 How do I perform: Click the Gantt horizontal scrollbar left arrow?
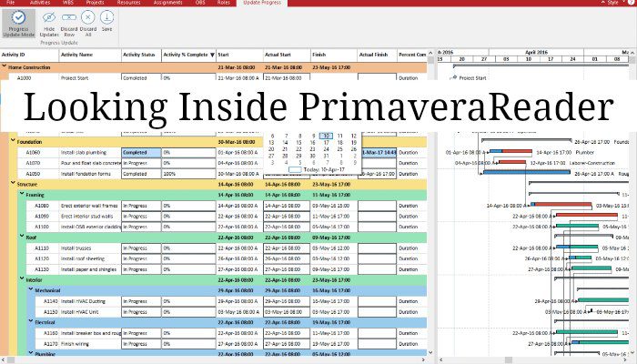coord(441,360)
